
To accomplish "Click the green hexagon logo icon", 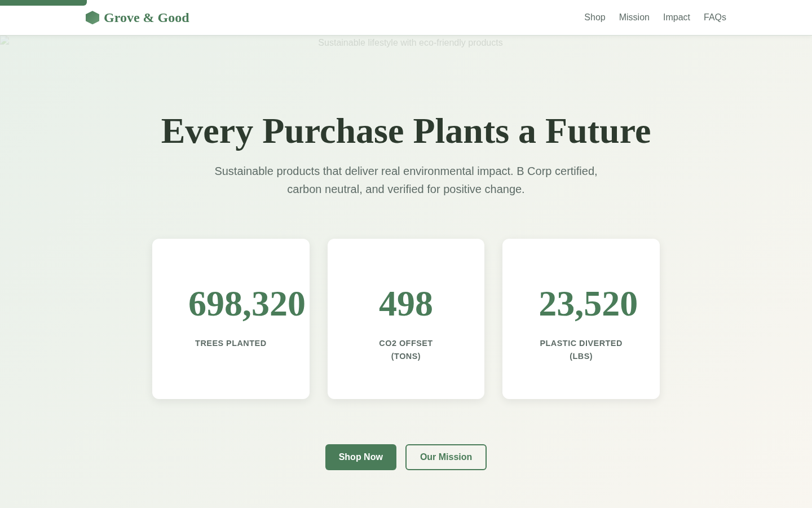I will tap(92, 17).
